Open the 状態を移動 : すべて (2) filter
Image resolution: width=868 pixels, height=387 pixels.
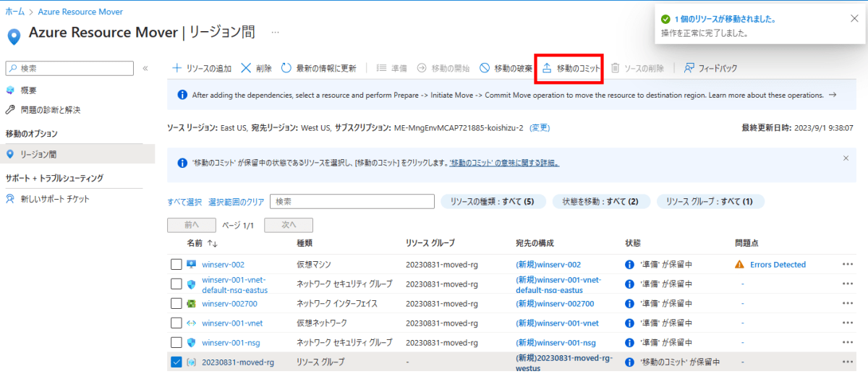(600, 202)
